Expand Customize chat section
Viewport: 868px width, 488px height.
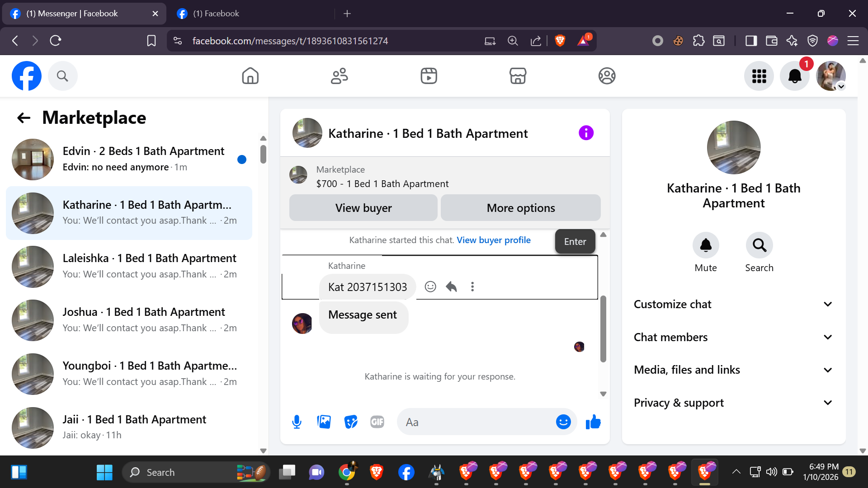(x=733, y=304)
